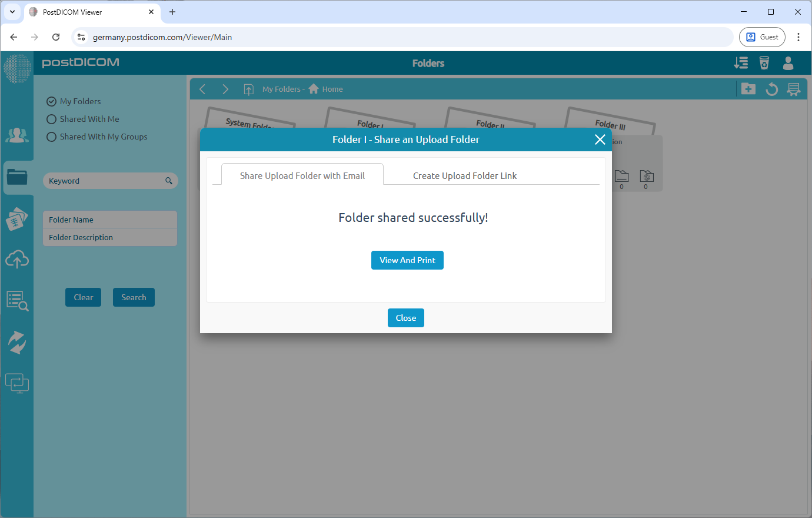Click the Folder Name search field
This screenshot has width=812, height=518.
pos(110,220)
